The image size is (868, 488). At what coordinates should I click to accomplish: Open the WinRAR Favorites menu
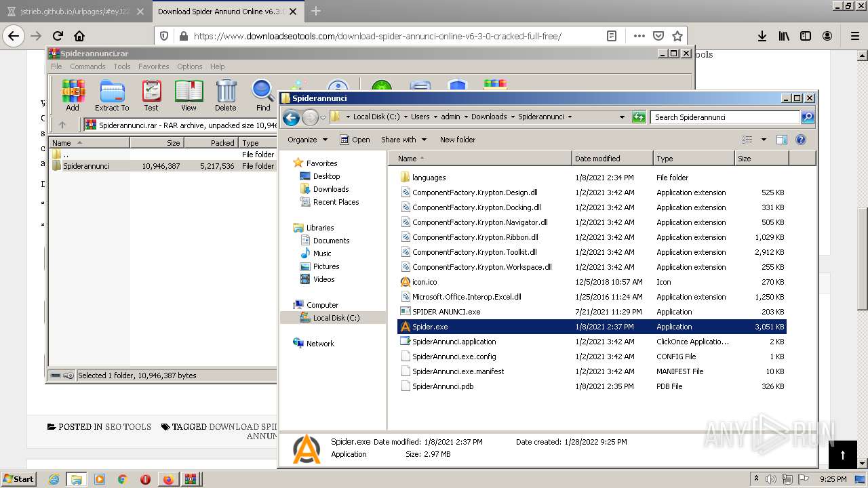click(x=154, y=66)
